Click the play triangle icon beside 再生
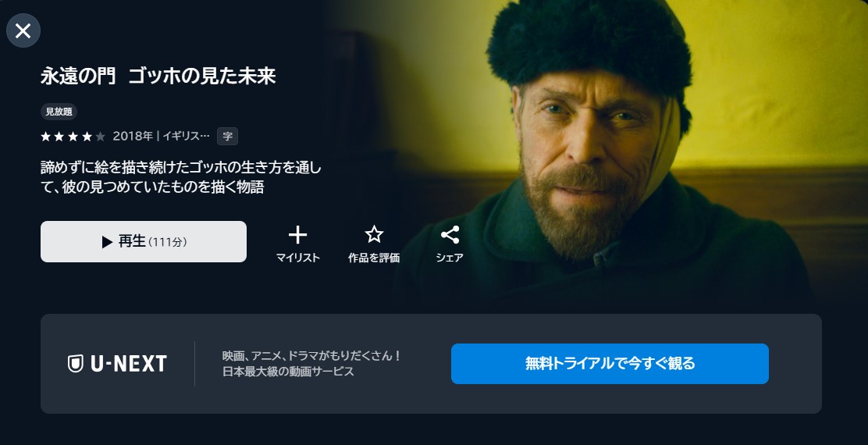 [107, 242]
